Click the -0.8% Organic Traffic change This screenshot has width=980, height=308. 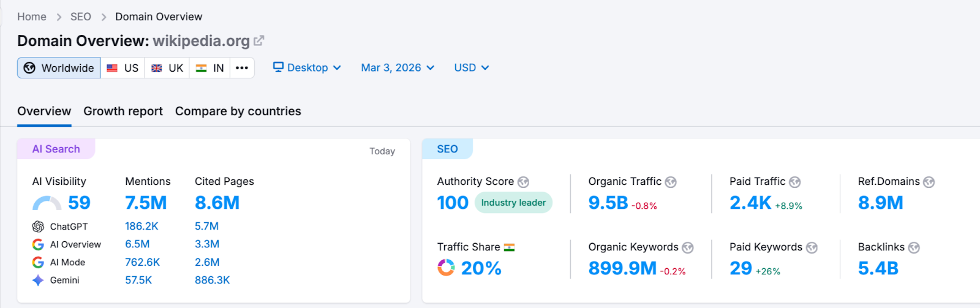pos(644,206)
